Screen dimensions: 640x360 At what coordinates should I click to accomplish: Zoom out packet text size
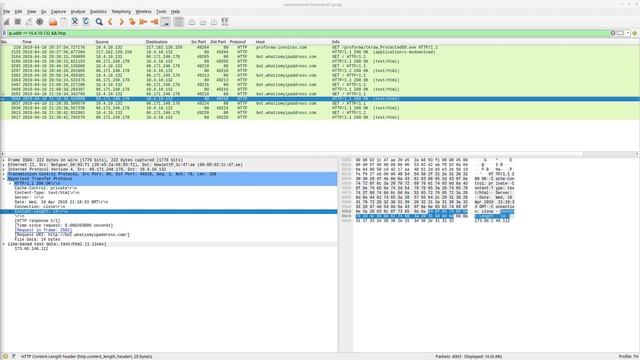tap(203, 22)
